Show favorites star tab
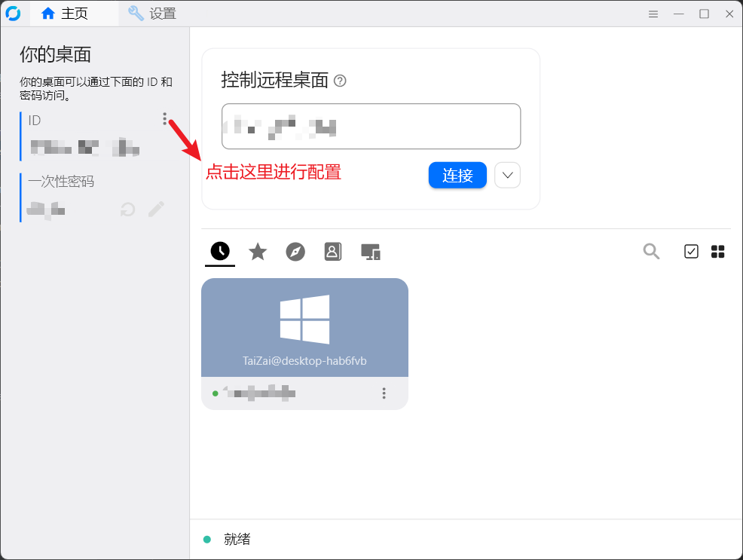This screenshot has width=743, height=560. 258,252
